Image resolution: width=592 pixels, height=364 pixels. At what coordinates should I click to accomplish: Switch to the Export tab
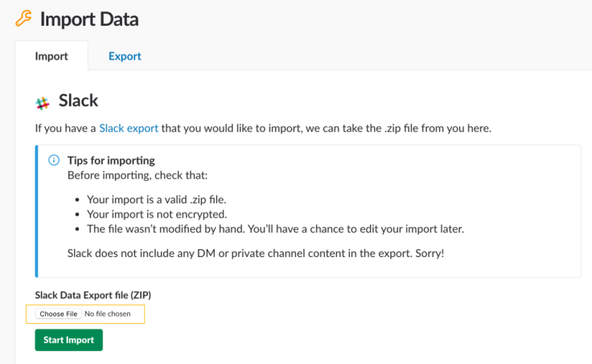coord(125,56)
